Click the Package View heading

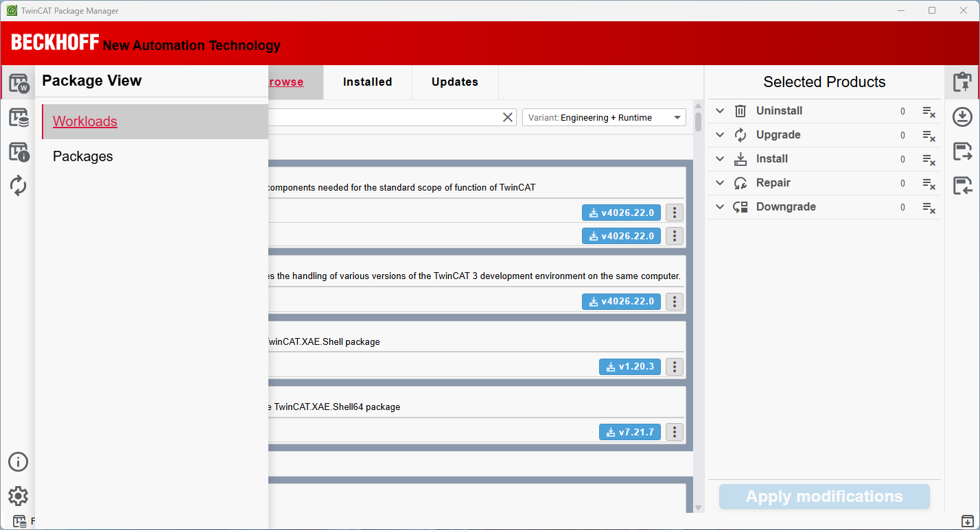pos(92,81)
